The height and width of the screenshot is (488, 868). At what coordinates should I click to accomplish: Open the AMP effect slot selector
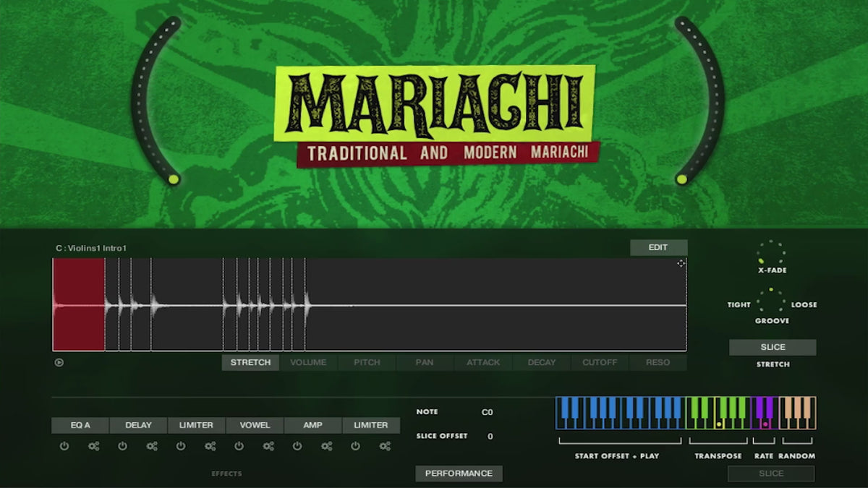pyautogui.click(x=312, y=426)
